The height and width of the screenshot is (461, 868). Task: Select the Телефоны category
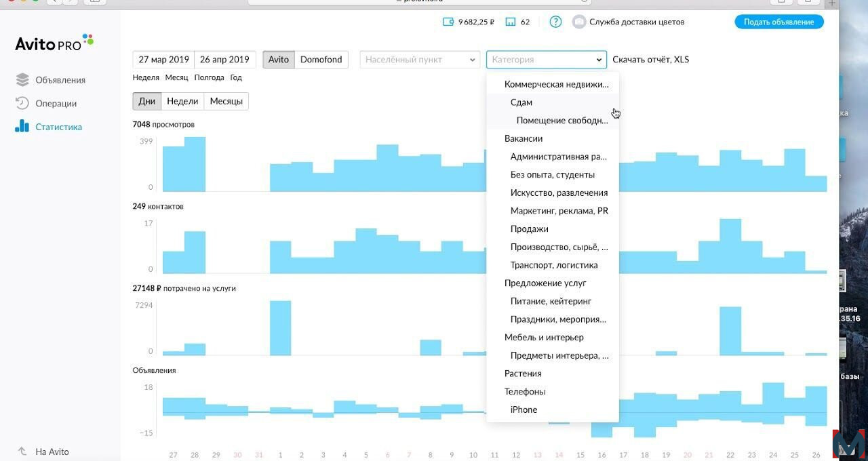click(553, 392)
